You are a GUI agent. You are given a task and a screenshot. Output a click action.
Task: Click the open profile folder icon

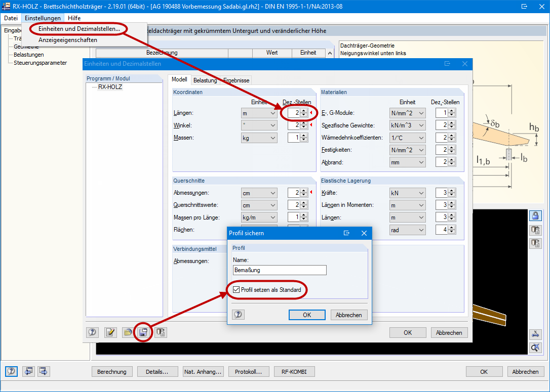click(127, 332)
